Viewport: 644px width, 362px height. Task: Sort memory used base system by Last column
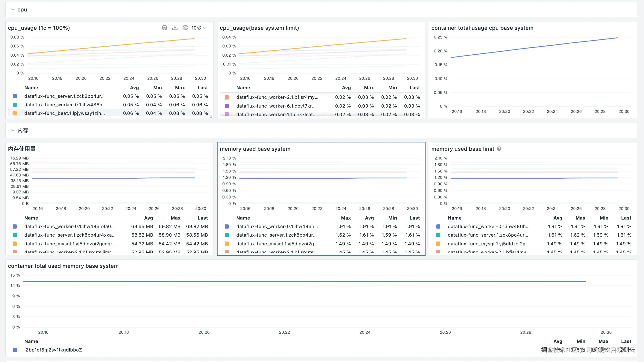tap(414, 218)
